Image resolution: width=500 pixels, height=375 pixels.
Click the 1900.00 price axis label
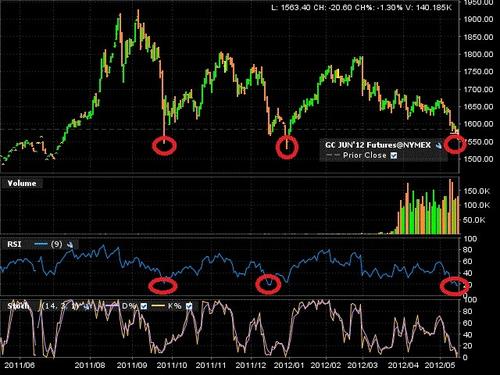coord(478,19)
